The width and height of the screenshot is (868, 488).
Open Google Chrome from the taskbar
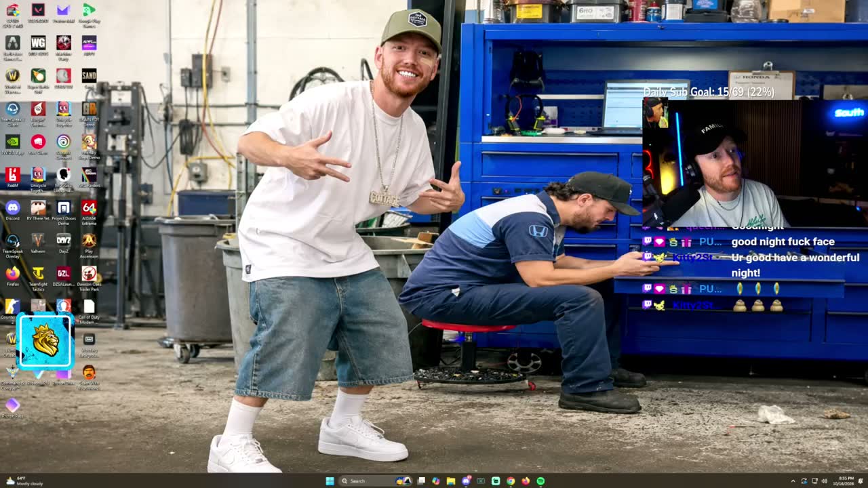(x=511, y=481)
